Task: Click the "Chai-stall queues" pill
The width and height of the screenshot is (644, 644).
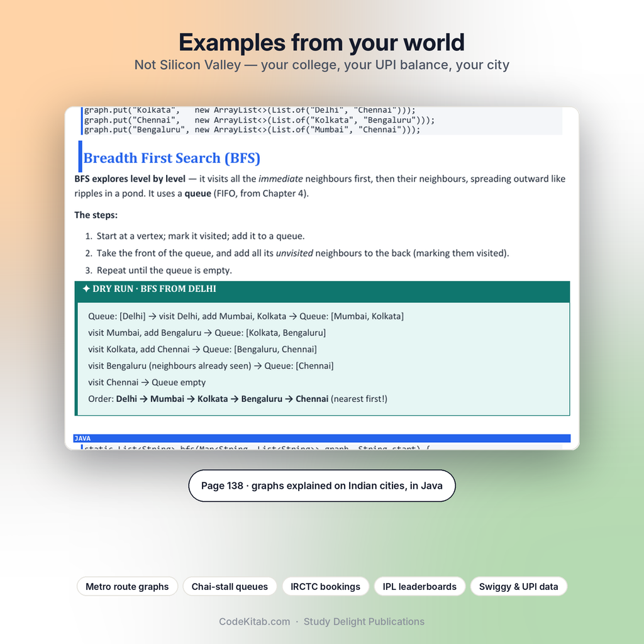Action: 230,586
